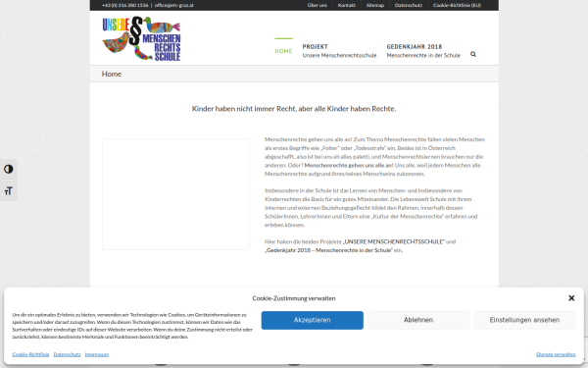The width and height of the screenshot is (588, 368).
Task: Click Dienste verwalten link
Action: click(x=556, y=354)
